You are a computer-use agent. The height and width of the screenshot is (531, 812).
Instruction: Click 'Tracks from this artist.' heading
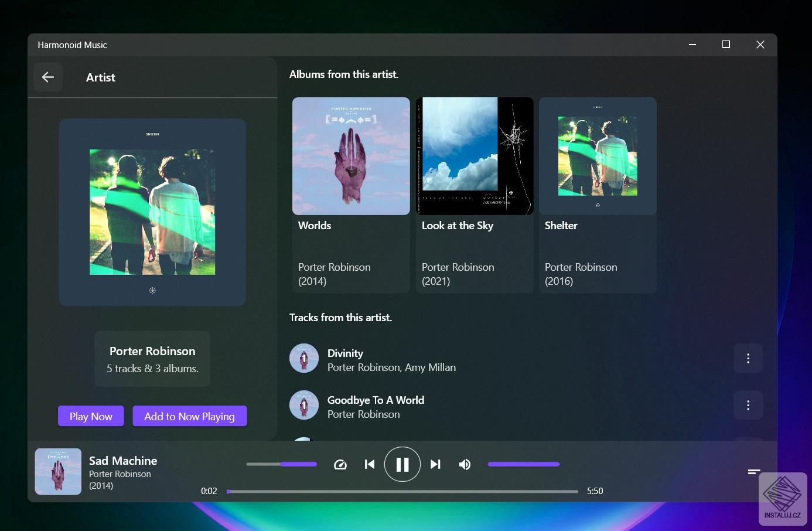[340, 317]
